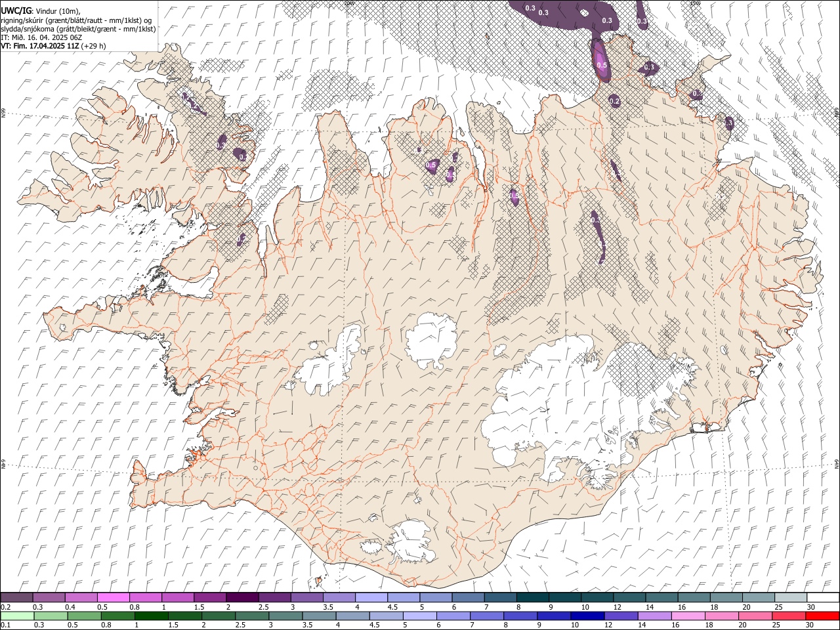Select the pale green 0.1 swatch in bottom legend
This screenshot has width=840, height=630.
tap(17, 616)
